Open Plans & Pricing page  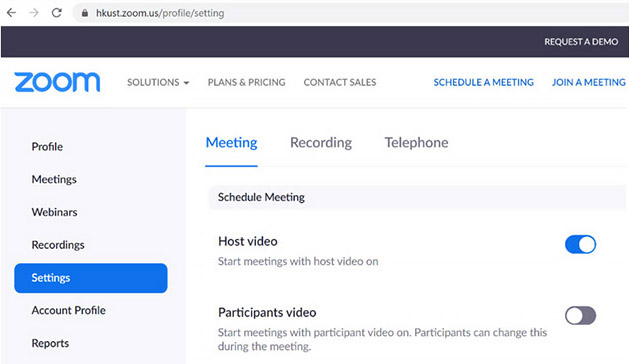246,82
